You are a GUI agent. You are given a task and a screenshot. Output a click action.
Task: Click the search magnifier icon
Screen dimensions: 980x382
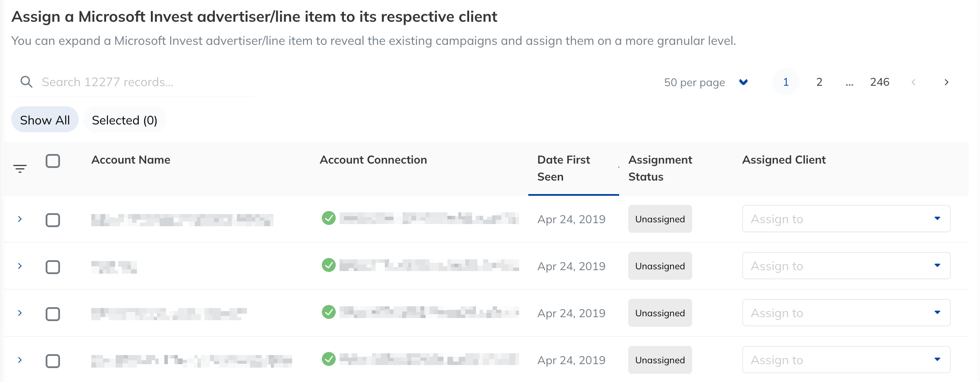[x=27, y=82]
